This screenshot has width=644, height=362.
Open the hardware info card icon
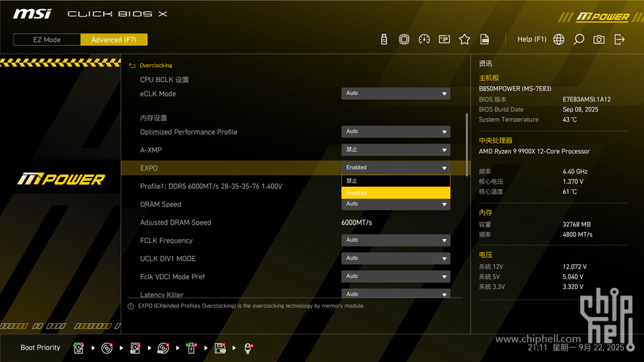444,39
